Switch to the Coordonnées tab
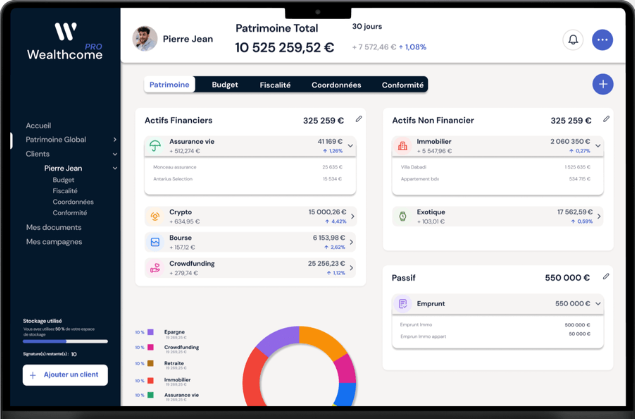The image size is (635, 419). click(x=336, y=85)
